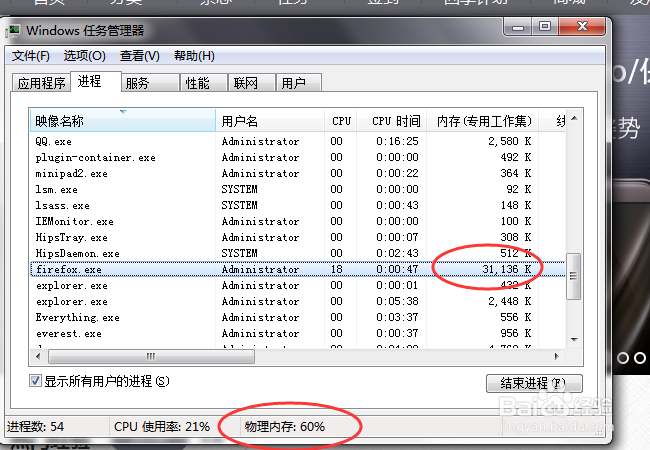Screen dimensions: 650x450
Task: Switch to the 性能 tab
Action: tap(204, 83)
